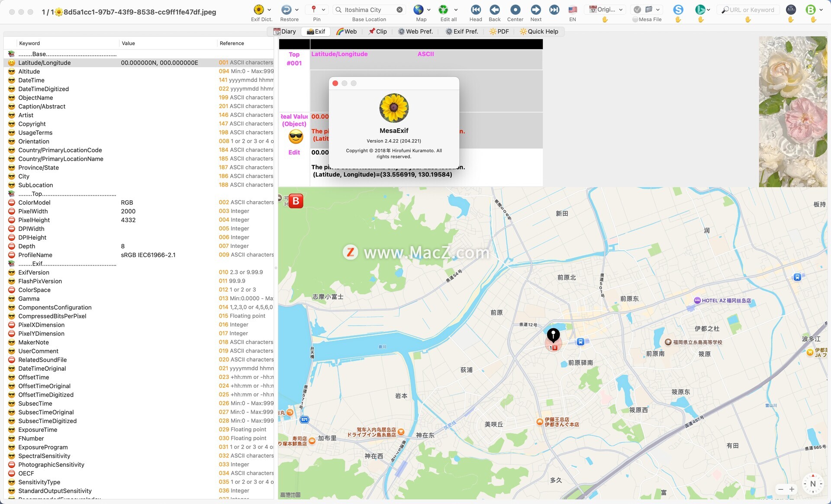Open the Origi... date dropdown
Screen dimensions: 831x504
click(x=606, y=10)
